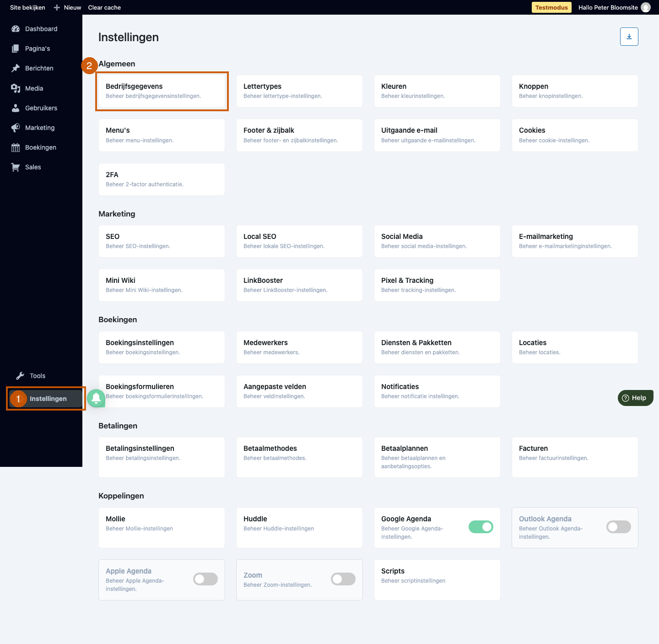
Task: Open the Lettertypes settings card
Action: (x=299, y=91)
